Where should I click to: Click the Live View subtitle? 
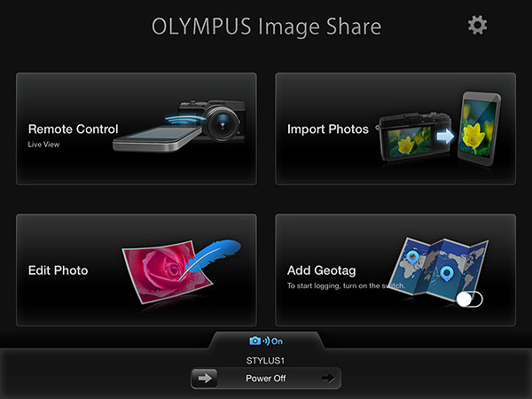click(43, 145)
